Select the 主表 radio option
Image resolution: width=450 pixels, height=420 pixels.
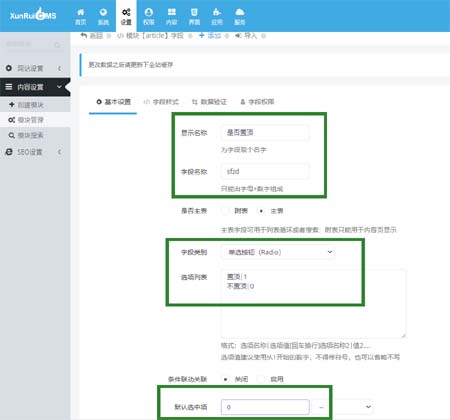(x=261, y=211)
